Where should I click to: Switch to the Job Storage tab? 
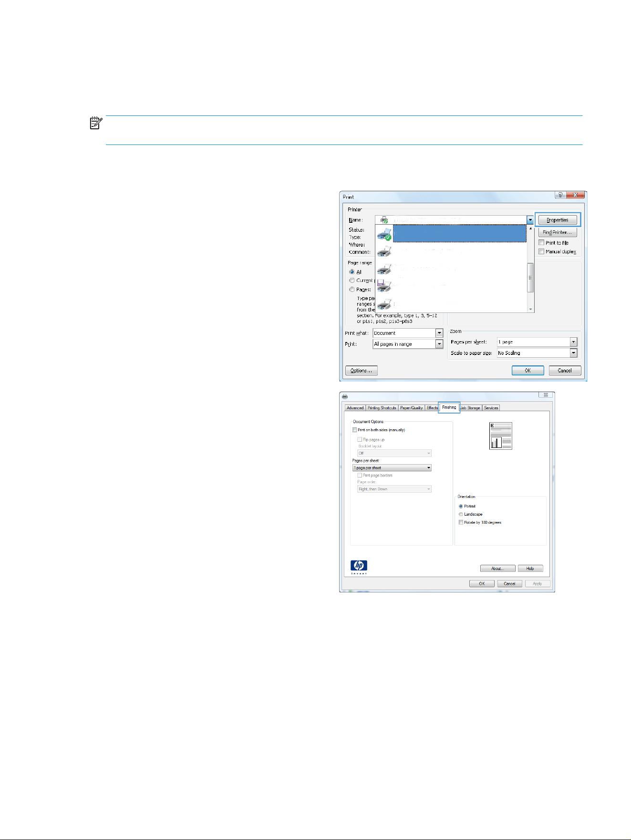470,408
